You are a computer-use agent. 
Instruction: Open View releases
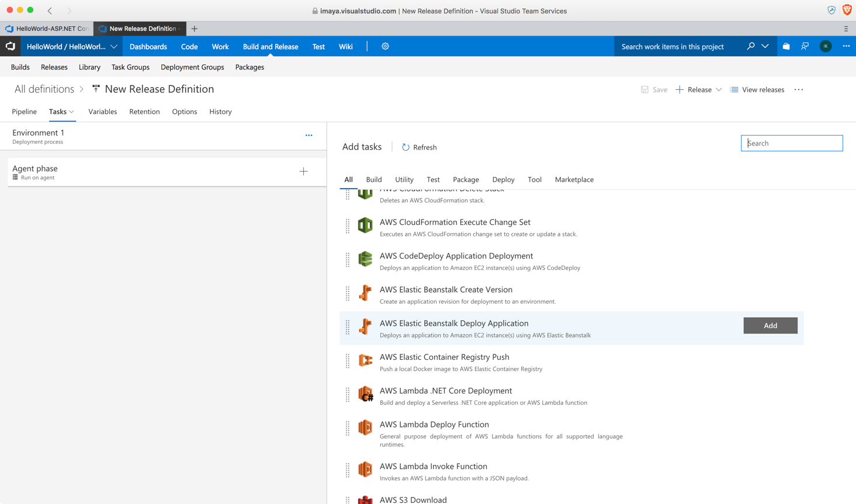click(x=757, y=89)
